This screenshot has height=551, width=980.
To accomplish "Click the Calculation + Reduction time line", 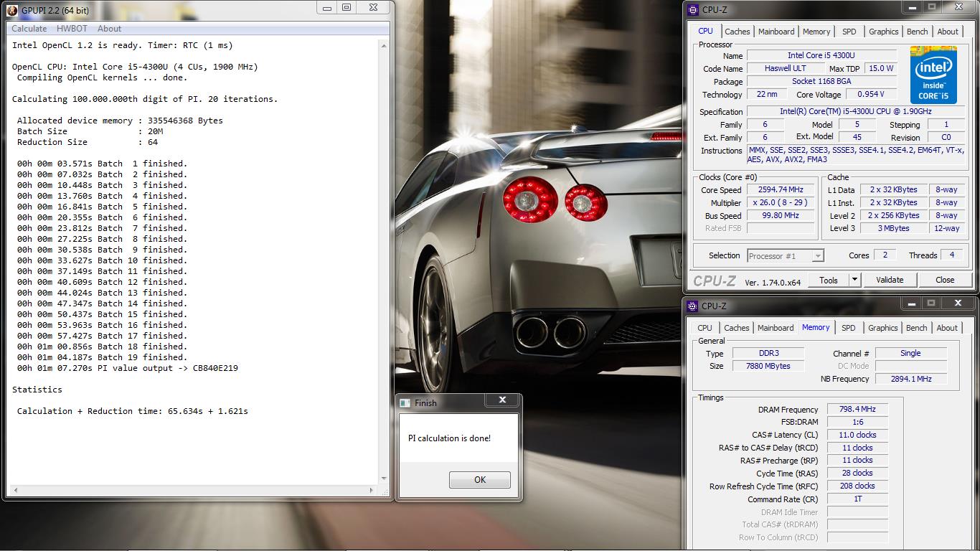I will coord(133,411).
